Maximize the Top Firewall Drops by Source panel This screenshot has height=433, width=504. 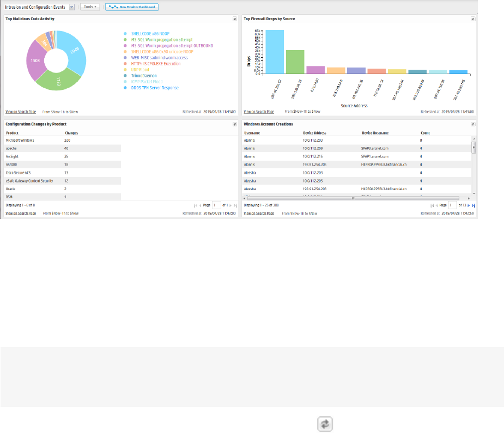(x=473, y=19)
